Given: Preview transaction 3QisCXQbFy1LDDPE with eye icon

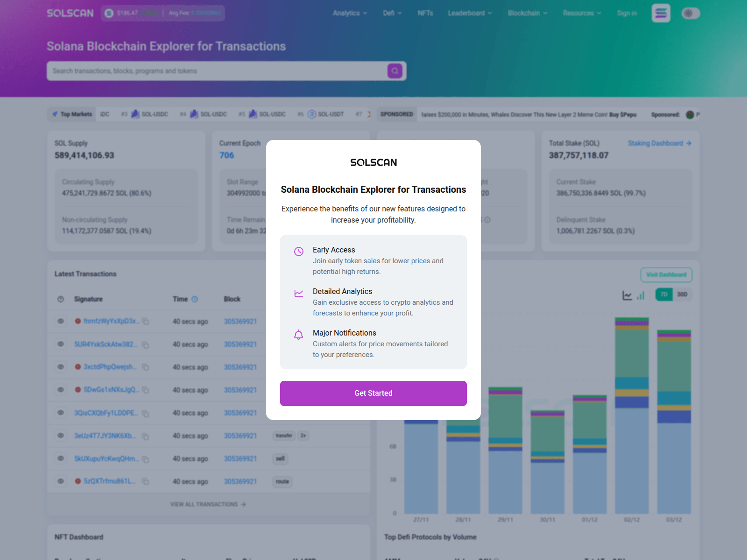Looking at the screenshot, I should (x=61, y=413).
